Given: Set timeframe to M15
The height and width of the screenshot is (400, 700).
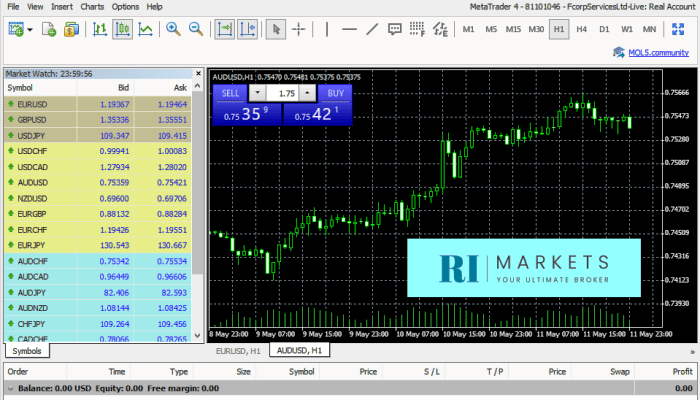Looking at the screenshot, I should tap(513, 29).
